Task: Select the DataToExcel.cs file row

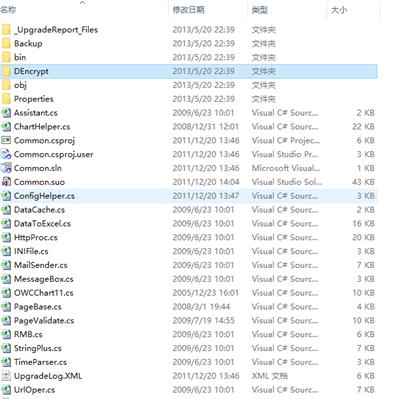Action: tap(189, 224)
